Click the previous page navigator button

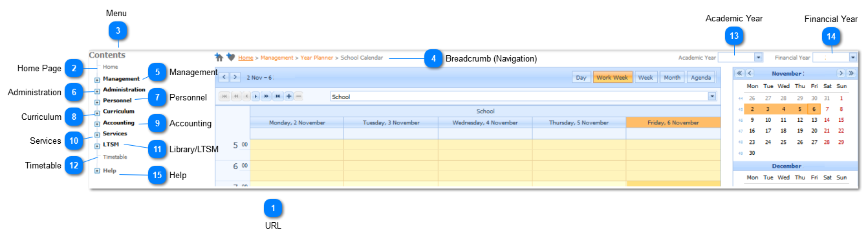(x=235, y=96)
